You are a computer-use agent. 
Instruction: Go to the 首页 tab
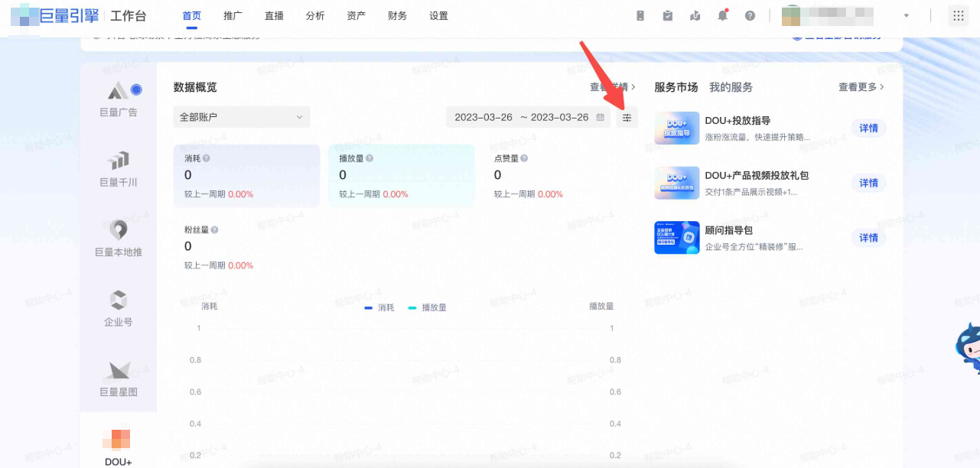192,15
